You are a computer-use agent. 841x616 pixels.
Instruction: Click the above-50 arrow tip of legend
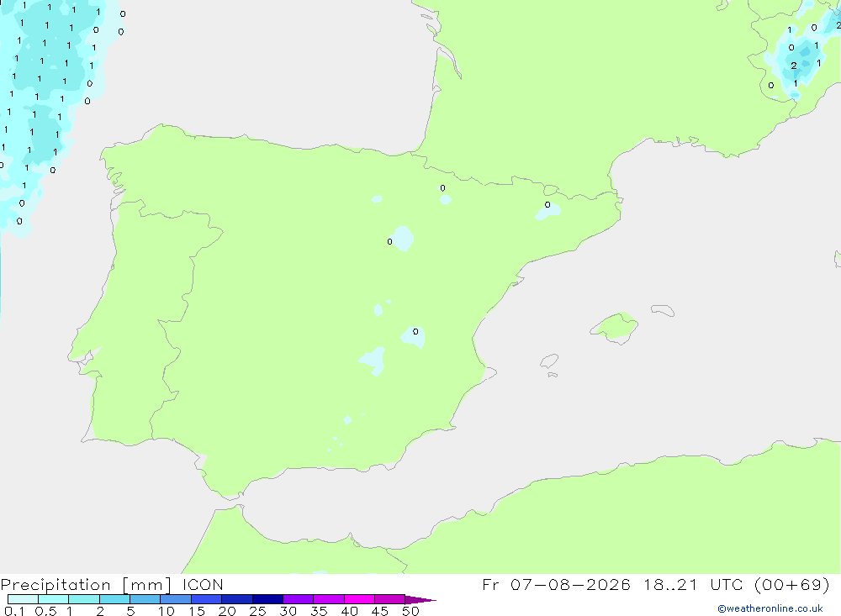pyautogui.click(x=420, y=600)
